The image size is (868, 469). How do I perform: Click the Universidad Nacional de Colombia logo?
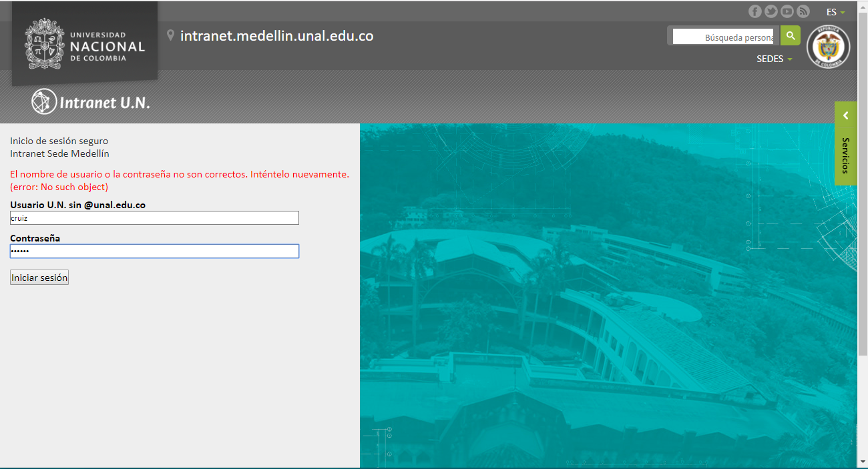(x=85, y=43)
